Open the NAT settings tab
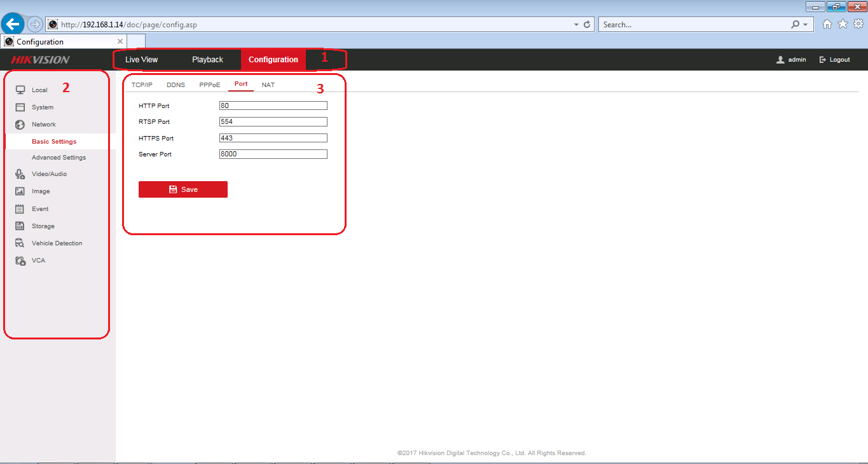868x464 pixels. pos(268,85)
